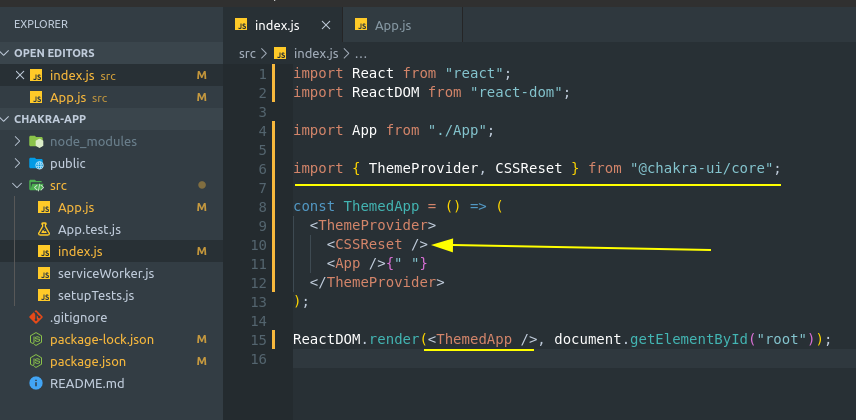Viewport: 856px width, 420px height.
Task: Switch to the App.js editor tab
Action: tap(403, 25)
